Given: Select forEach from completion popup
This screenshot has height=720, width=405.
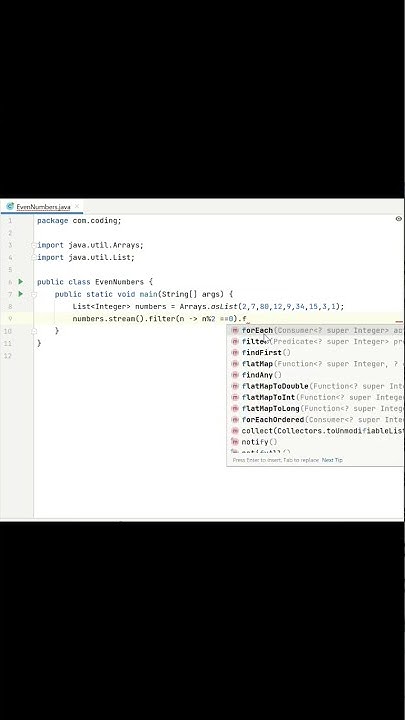Looking at the screenshot, I should pyautogui.click(x=315, y=330).
